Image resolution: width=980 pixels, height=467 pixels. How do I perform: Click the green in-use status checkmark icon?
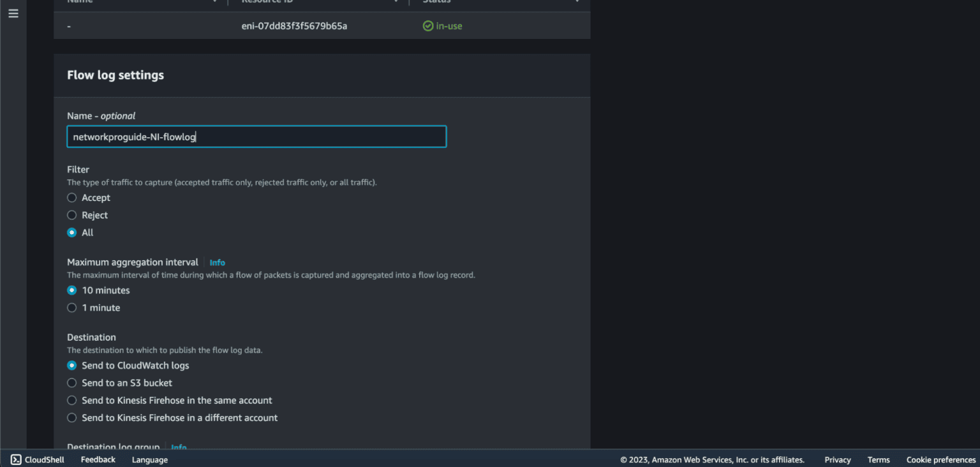tap(428, 26)
